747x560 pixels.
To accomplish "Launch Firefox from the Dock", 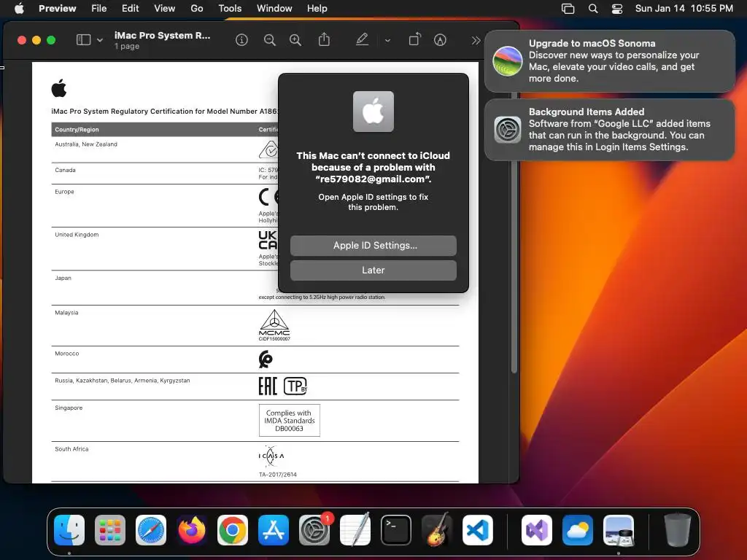I will 192,530.
